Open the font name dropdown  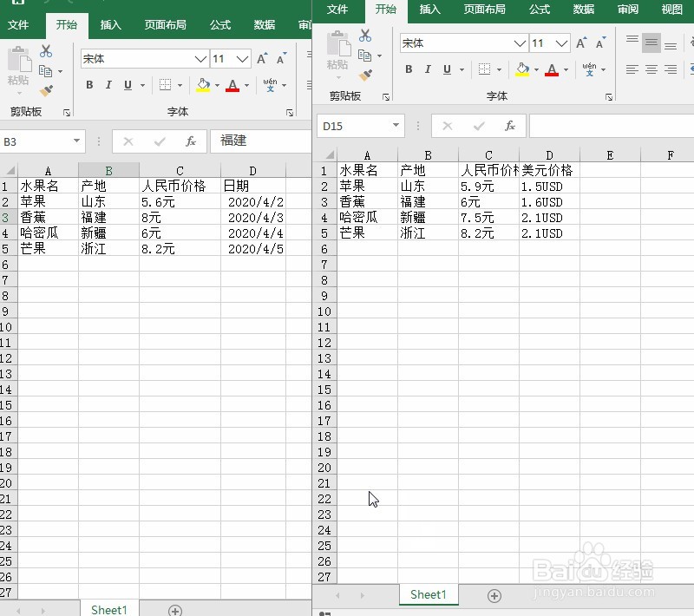519,43
